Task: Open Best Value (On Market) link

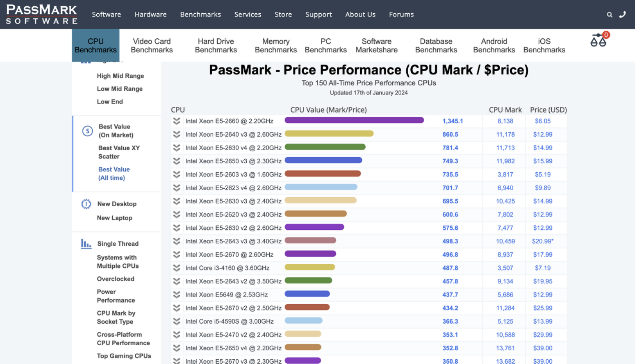Action: tap(116, 131)
